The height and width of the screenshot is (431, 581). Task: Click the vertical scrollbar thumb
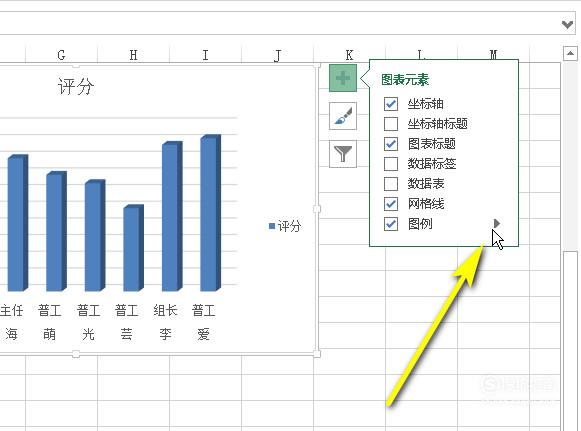pos(571,341)
